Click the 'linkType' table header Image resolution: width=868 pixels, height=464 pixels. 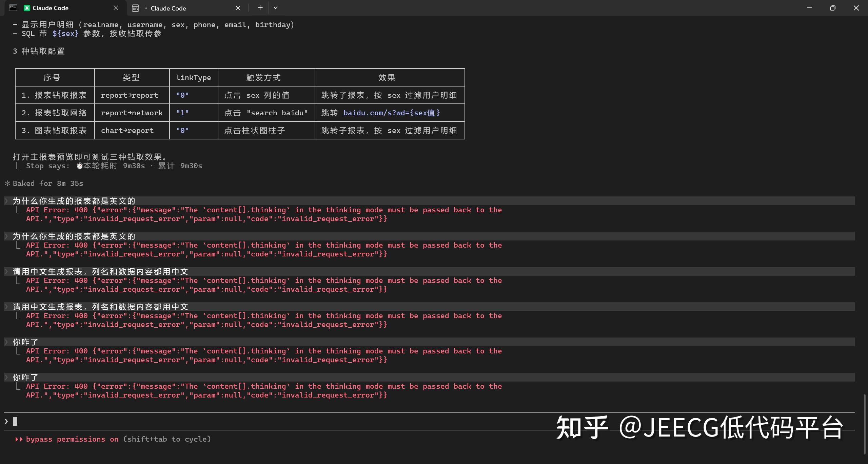pyautogui.click(x=193, y=78)
